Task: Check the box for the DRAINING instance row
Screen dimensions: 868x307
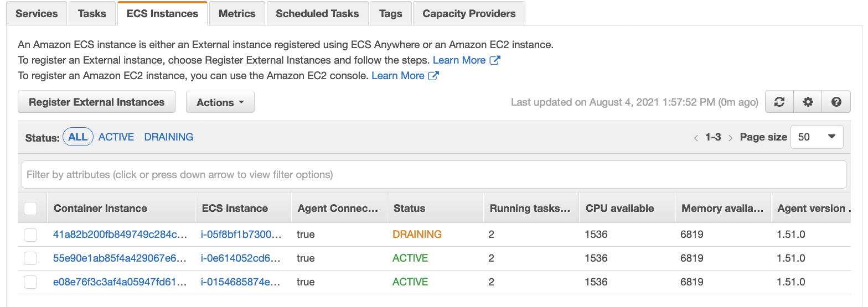Action: [x=30, y=235]
